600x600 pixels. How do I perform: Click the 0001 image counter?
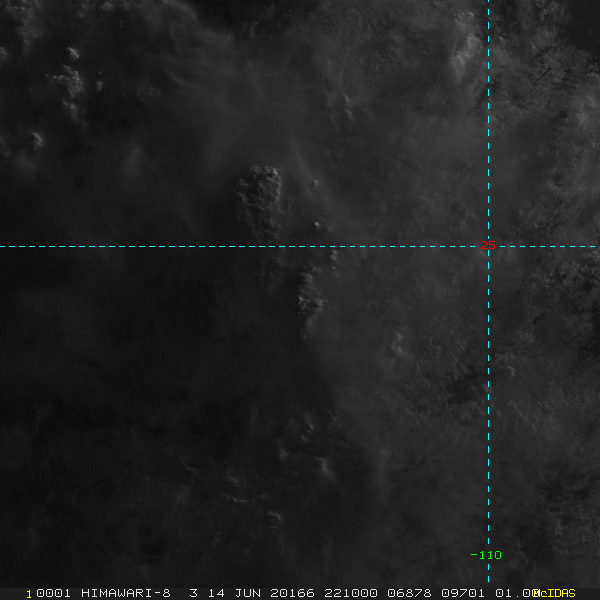coord(53,593)
